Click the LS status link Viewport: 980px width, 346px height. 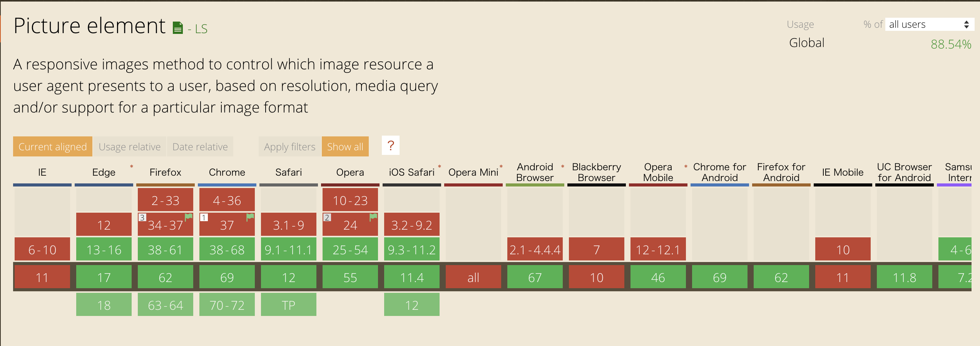198,29
